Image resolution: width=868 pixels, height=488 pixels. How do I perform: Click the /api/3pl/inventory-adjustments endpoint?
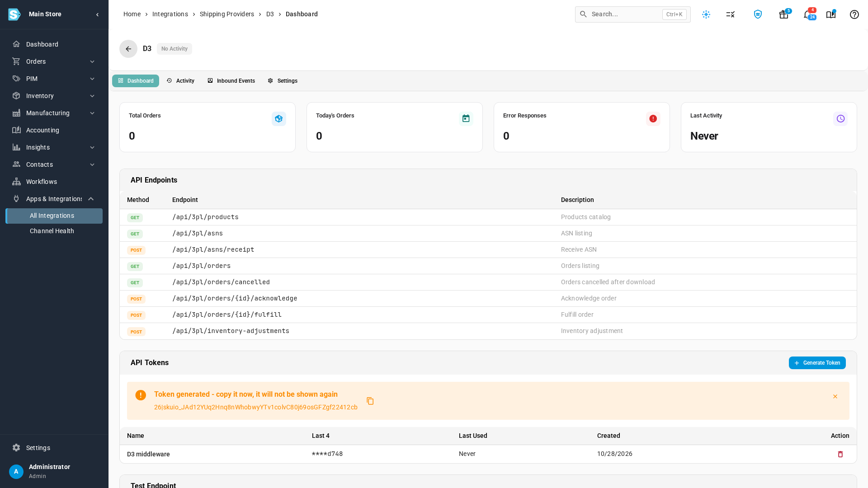click(x=231, y=331)
